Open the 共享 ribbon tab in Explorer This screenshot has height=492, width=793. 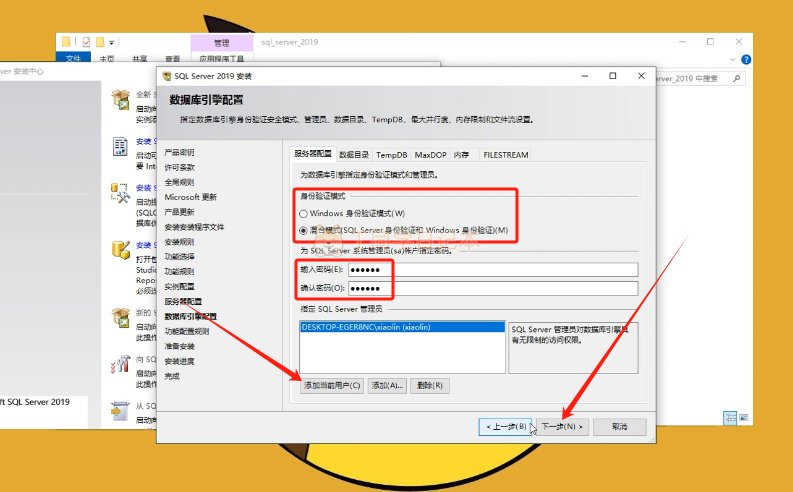(x=140, y=59)
